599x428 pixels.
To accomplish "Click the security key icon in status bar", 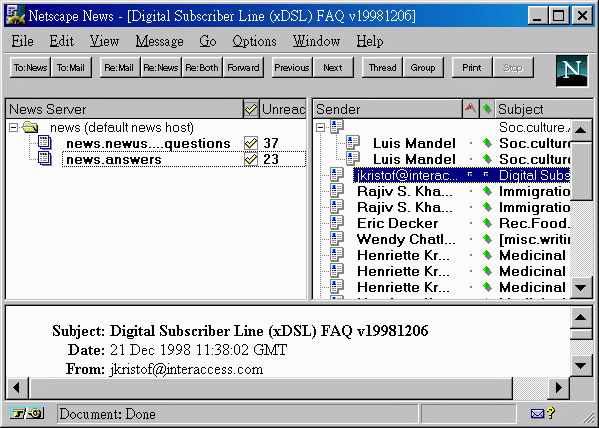I will pyautogui.click(x=27, y=413).
